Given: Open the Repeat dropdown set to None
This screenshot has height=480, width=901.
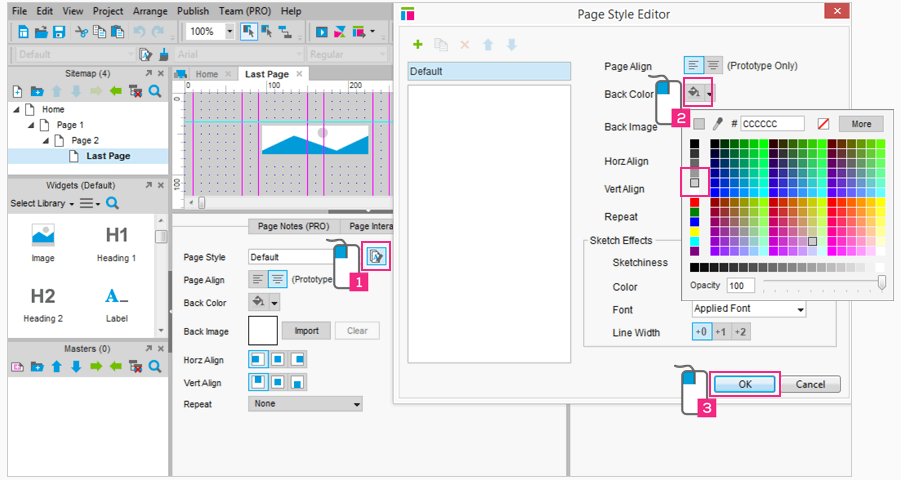Looking at the screenshot, I should [305, 404].
